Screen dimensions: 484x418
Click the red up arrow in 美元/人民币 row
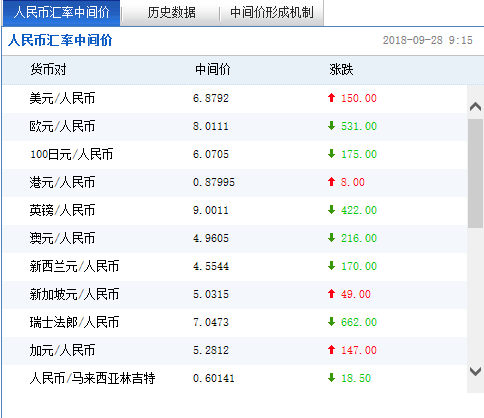tap(331, 98)
